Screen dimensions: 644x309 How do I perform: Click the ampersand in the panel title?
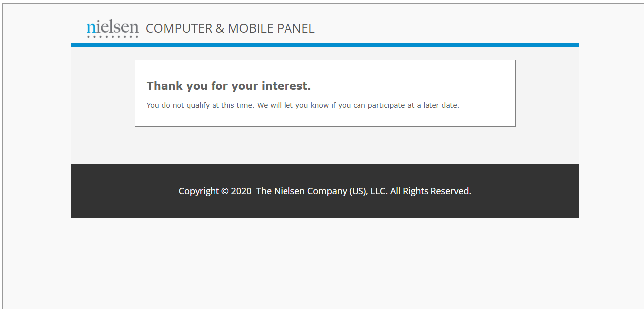220,28
